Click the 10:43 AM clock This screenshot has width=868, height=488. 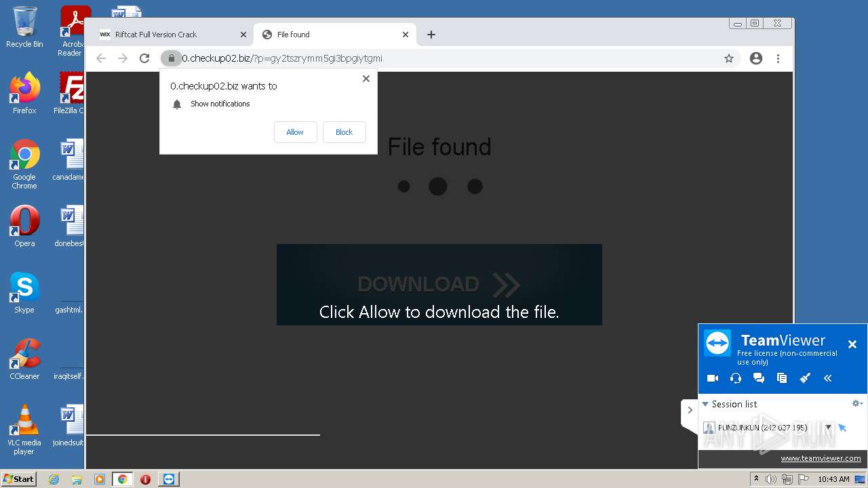point(833,479)
